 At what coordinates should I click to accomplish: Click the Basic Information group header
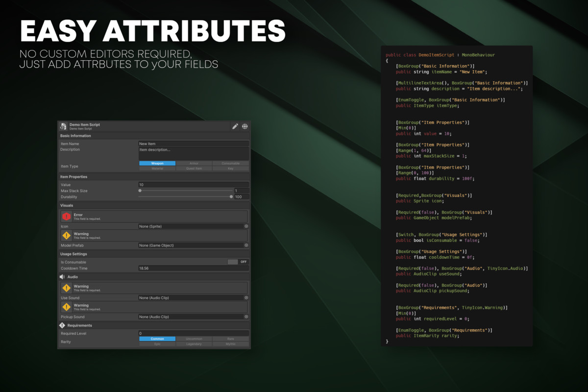click(x=75, y=136)
